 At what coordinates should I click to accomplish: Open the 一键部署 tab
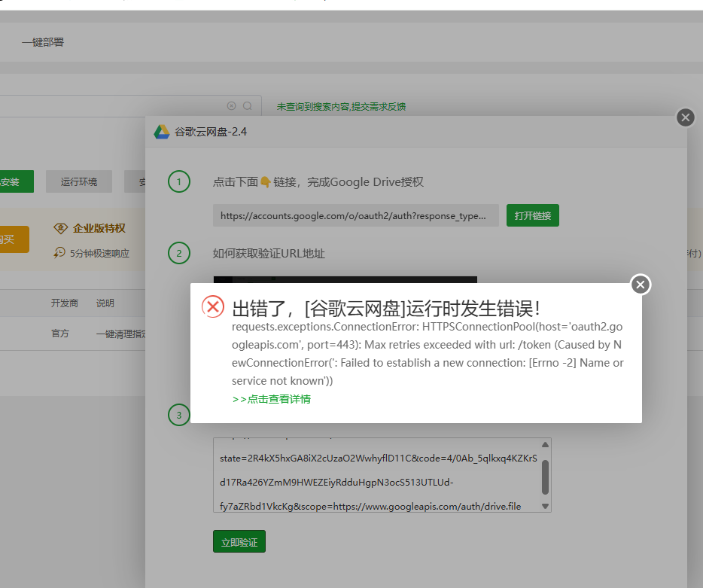point(43,42)
